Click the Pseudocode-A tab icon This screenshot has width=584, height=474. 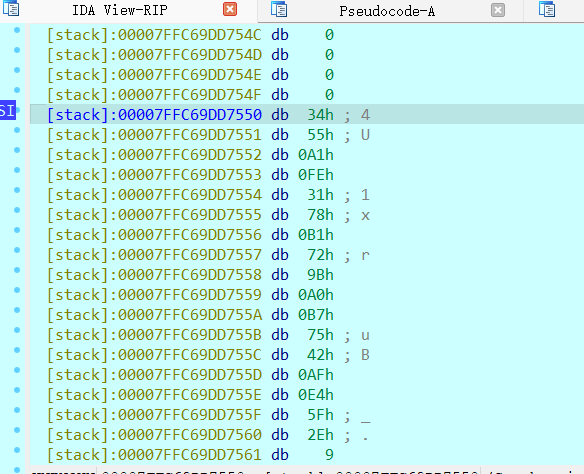pyautogui.click(x=279, y=9)
